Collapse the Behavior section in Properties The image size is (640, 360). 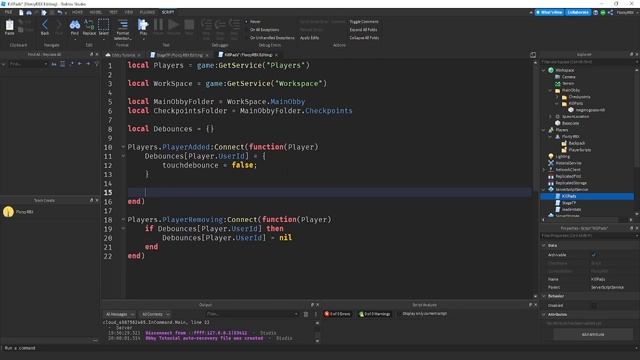[544, 296]
